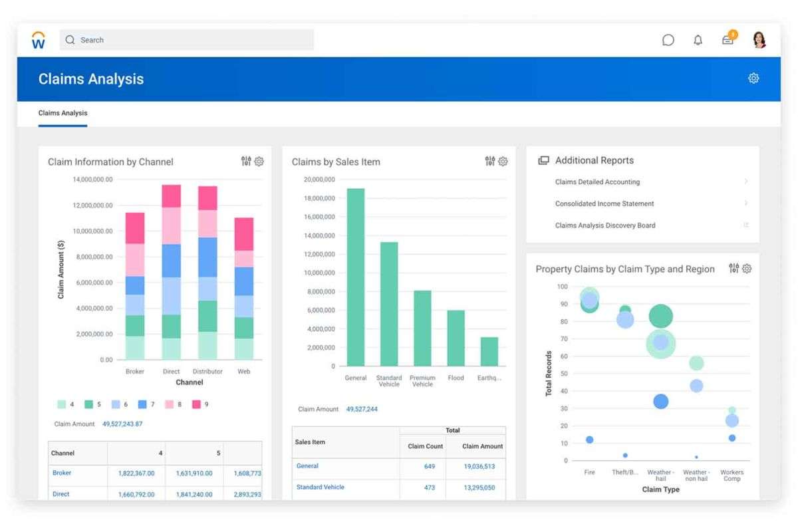
Task: Click the chat bubble icon
Action: tap(668, 40)
